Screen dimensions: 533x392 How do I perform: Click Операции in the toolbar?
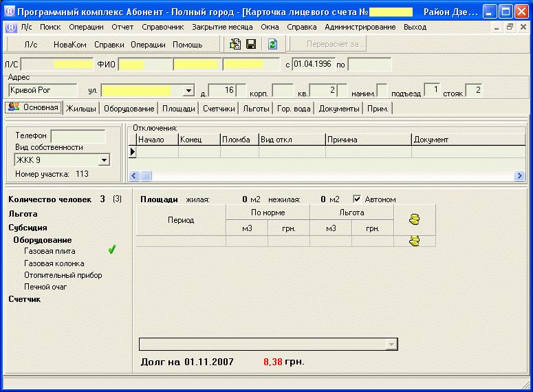tap(148, 45)
